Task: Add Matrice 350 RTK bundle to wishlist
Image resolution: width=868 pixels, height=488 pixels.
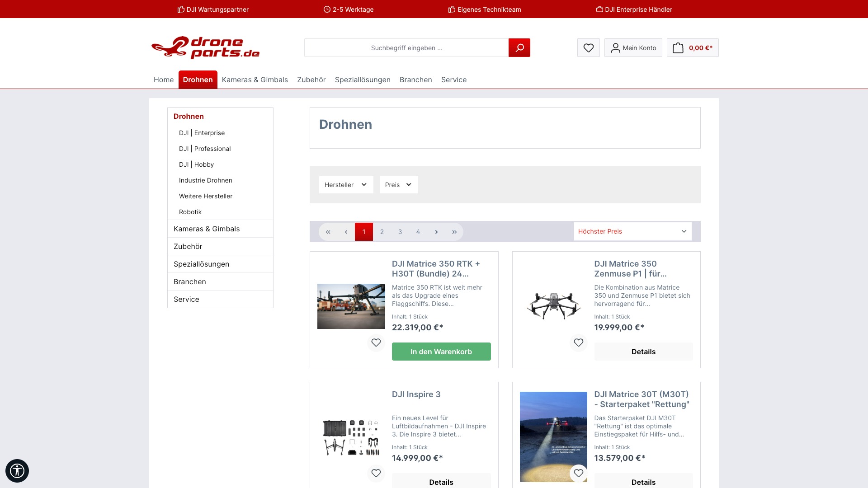Action: 376,343
